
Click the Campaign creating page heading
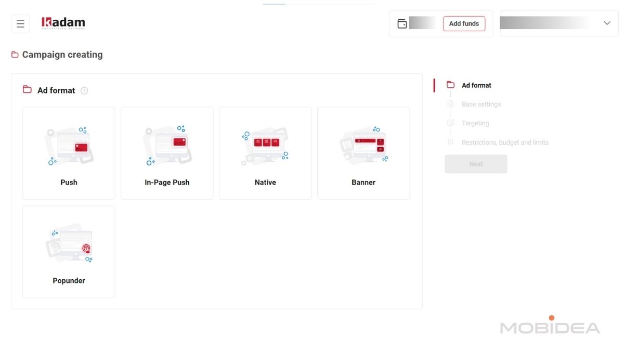pos(62,55)
